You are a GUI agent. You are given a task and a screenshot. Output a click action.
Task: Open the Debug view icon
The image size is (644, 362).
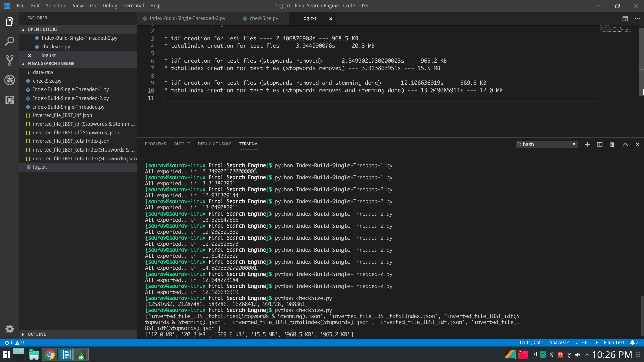[10, 80]
